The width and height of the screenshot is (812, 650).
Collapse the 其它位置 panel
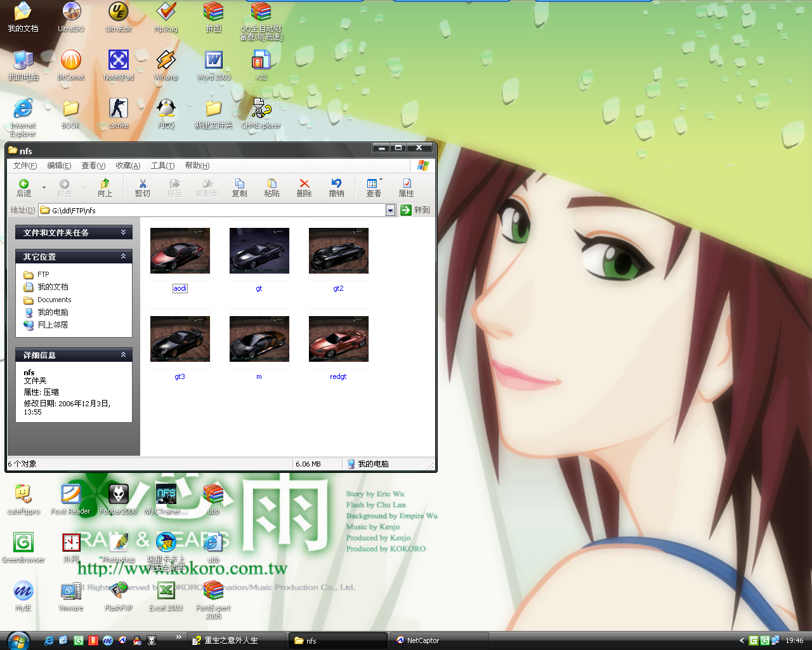tap(123, 256)
